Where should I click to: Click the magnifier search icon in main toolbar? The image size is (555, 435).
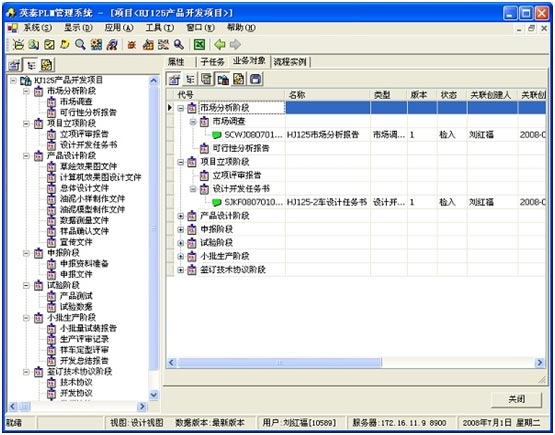coord(80,45)
